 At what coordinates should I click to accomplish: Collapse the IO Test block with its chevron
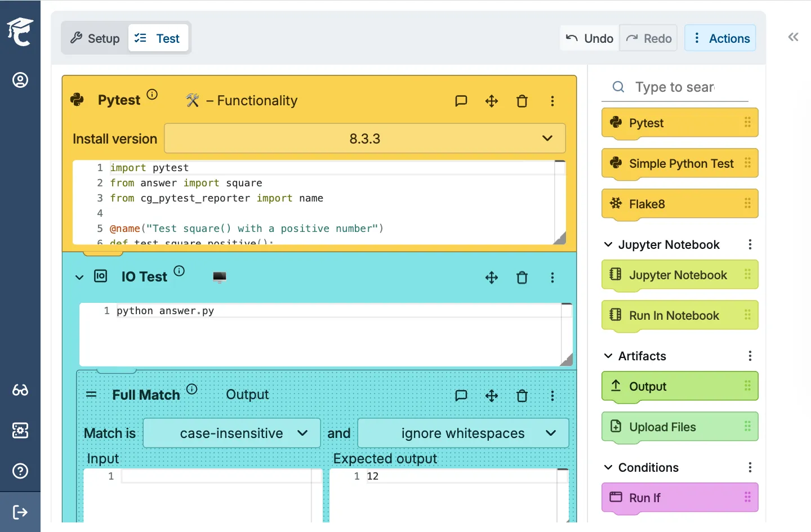pos(79,278)
